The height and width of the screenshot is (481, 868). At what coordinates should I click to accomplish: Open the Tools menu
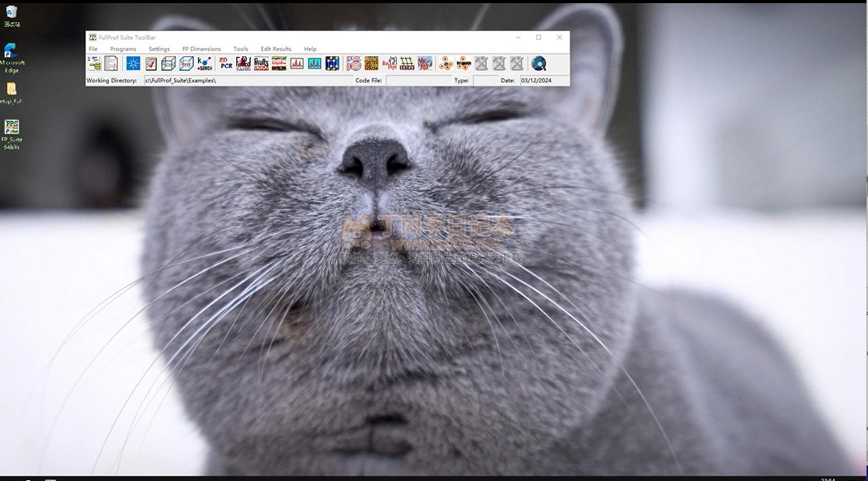click(241, 49)
